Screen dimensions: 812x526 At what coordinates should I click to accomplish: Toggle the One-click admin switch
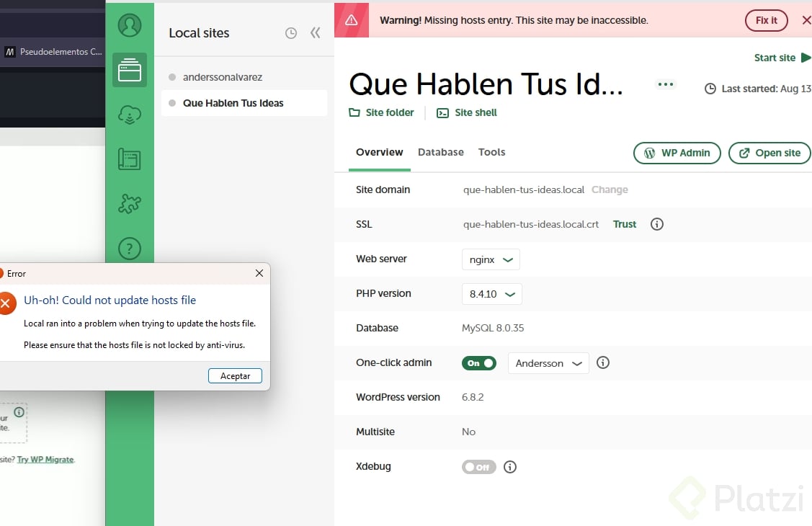(479, 363)
